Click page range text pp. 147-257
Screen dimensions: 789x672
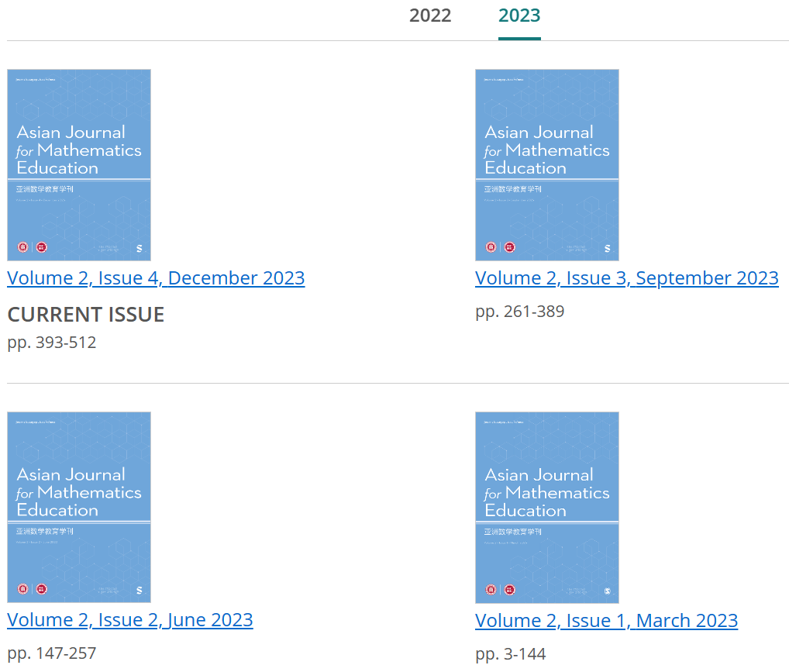coord(52,653)
